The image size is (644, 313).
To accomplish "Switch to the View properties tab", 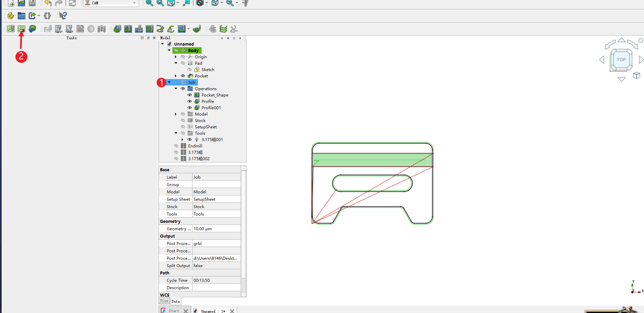I will tap(164, 301).
